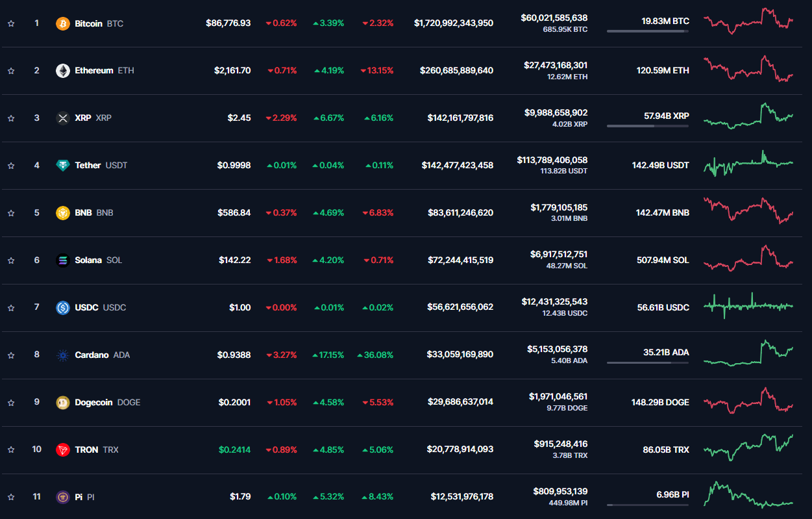Screen dimensions: 812x519
Task: Click Cardano's 17.15% 24h change
Action: click(x=328, y=355)
